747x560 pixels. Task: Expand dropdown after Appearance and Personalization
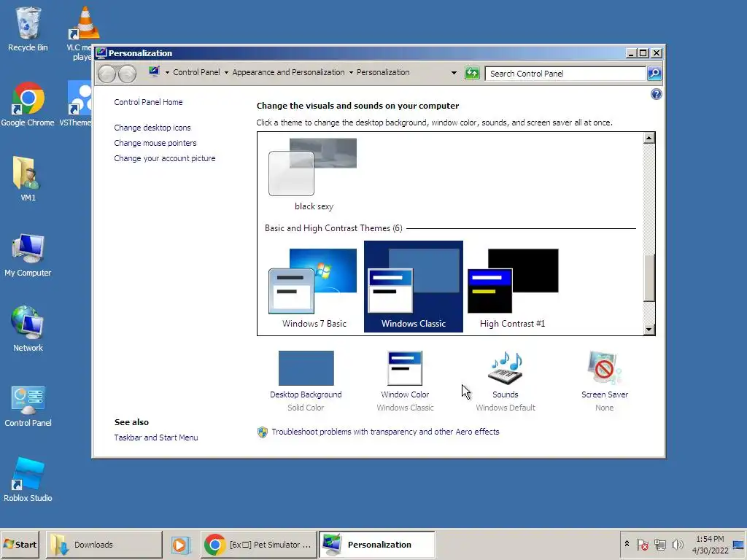pos(351,72)
